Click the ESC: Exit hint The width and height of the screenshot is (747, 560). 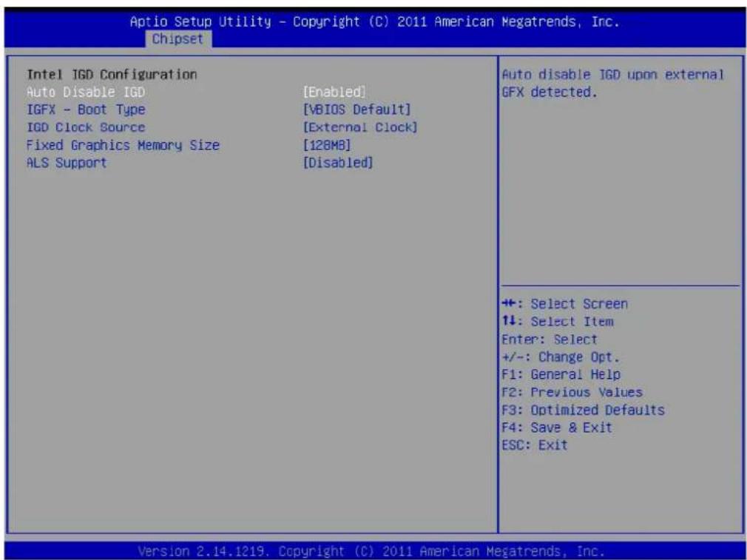click(535, 445)
